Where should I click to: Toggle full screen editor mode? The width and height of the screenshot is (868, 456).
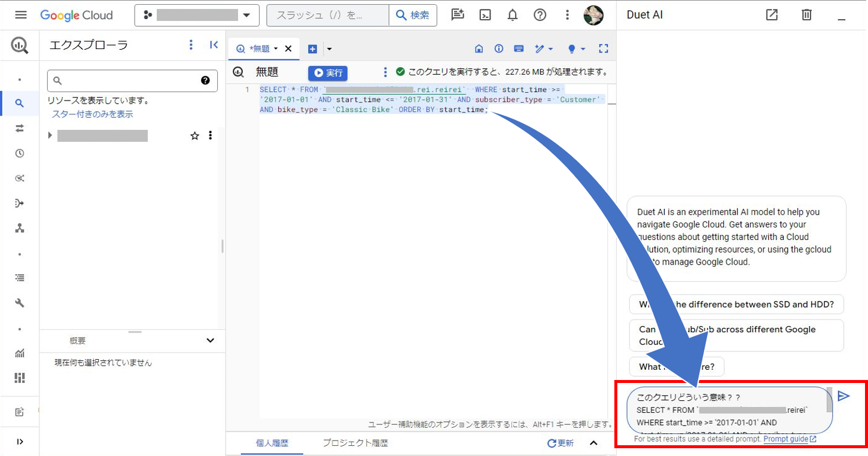point(603,49)
